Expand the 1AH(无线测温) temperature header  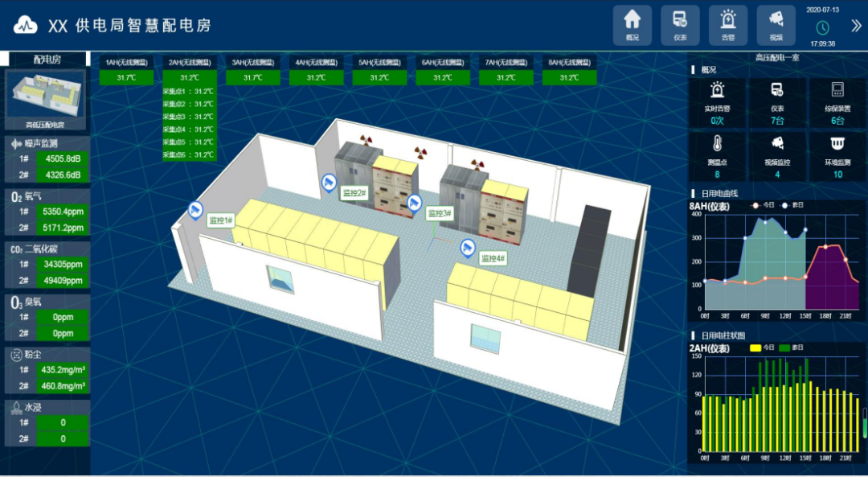[x=126, y=62]
